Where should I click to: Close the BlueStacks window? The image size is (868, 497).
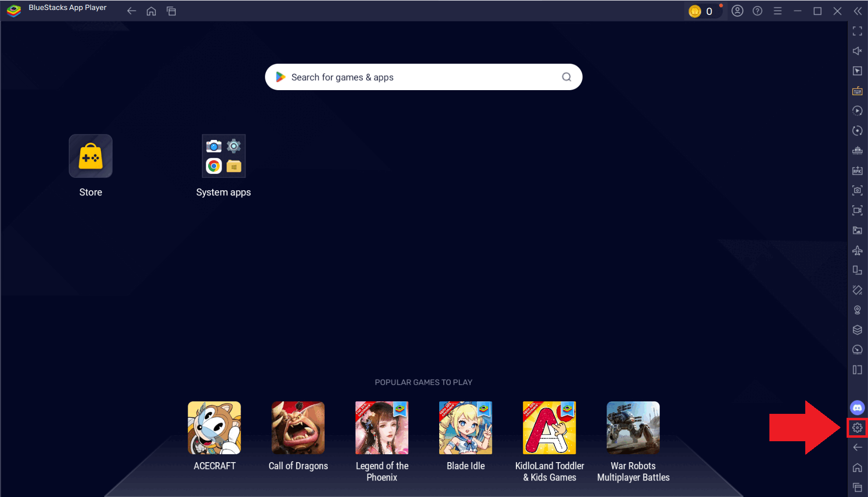(838, 11)
